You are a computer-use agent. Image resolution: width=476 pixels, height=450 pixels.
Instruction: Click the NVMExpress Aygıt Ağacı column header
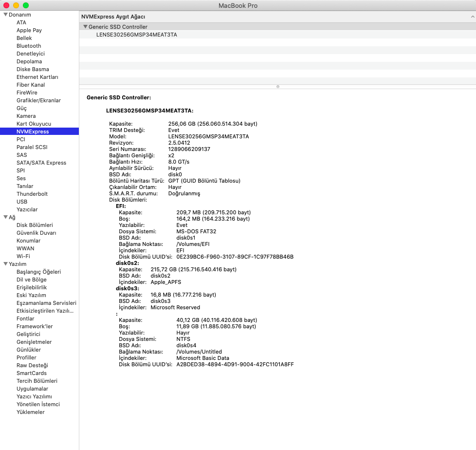pos(113,17)
